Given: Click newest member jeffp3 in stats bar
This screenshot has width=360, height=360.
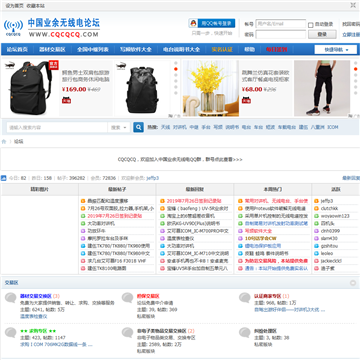Looking at the screenshot, I should click(153, 178).
